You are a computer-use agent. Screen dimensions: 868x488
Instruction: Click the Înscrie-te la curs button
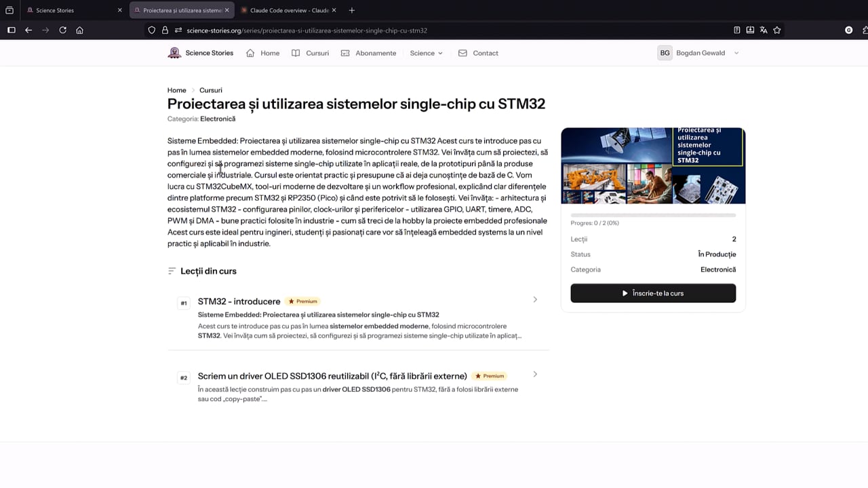click(653, 293)
